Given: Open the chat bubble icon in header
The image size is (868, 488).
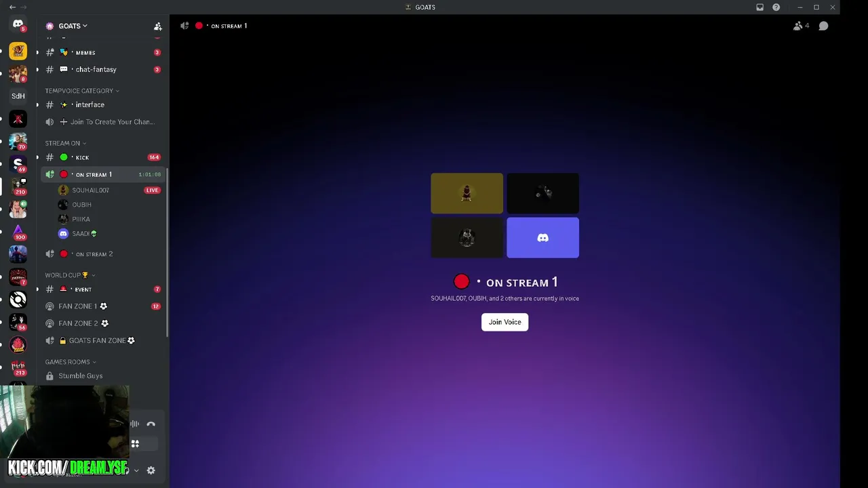Looking at the screenshot, I should (x=823, y=26).
